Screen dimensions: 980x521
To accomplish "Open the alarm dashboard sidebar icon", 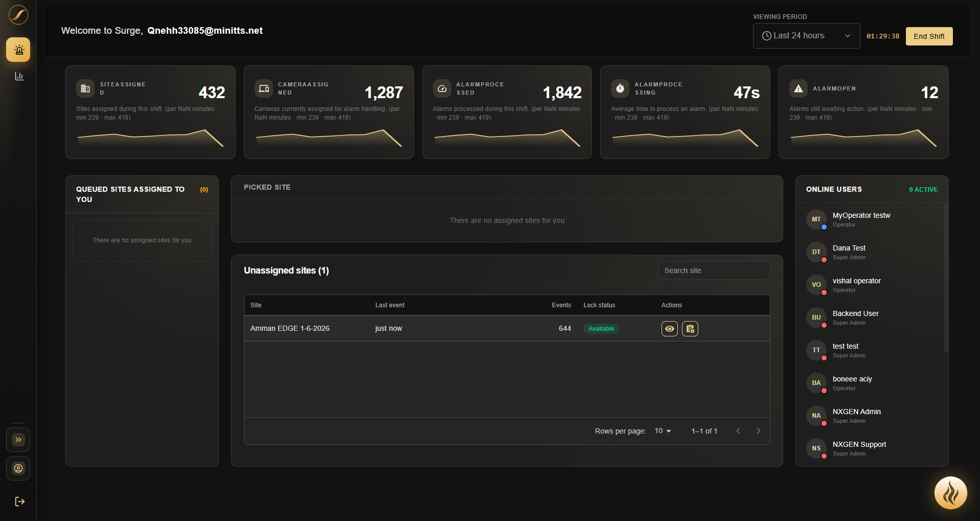I will 18,50.
